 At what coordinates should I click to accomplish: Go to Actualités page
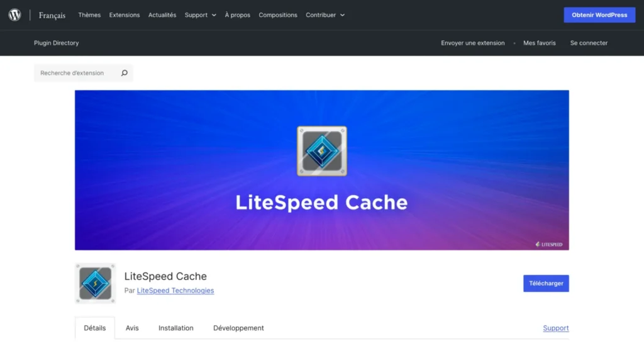[x=162, y=15]
